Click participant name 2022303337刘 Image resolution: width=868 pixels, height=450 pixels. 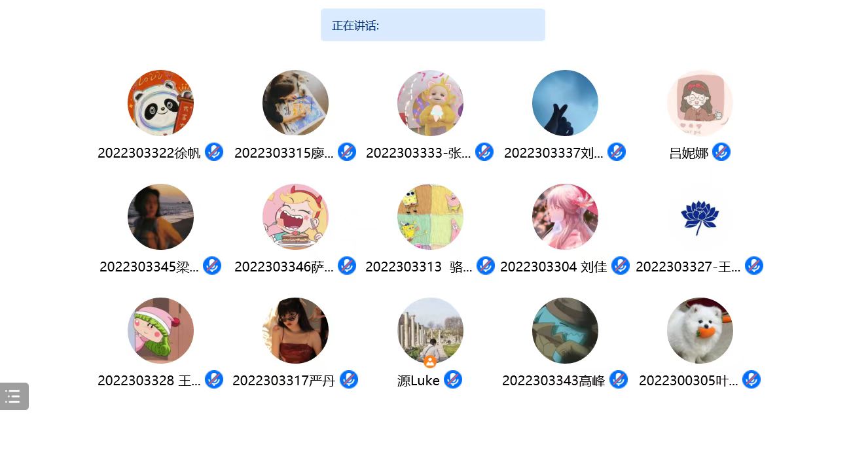pos(554,153)
